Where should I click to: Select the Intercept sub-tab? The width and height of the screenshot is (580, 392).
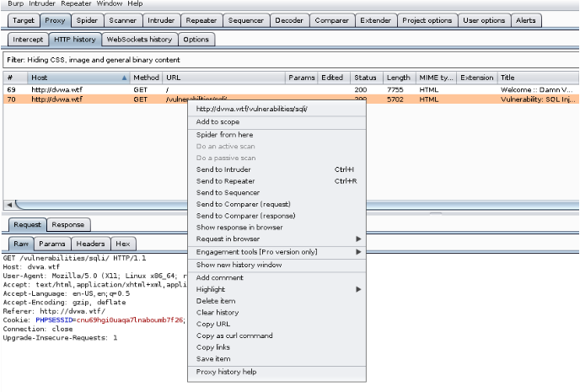(x=28, y=39)
